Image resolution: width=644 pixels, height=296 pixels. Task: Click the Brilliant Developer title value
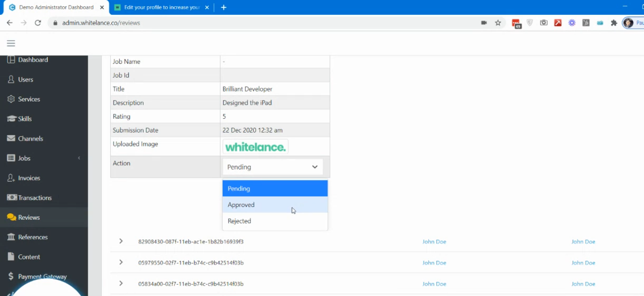pyautogui.click(x=247, y=89)
